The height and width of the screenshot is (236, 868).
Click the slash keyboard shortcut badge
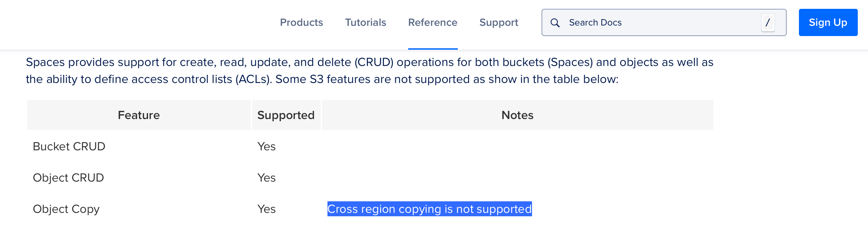click(768, 23)
